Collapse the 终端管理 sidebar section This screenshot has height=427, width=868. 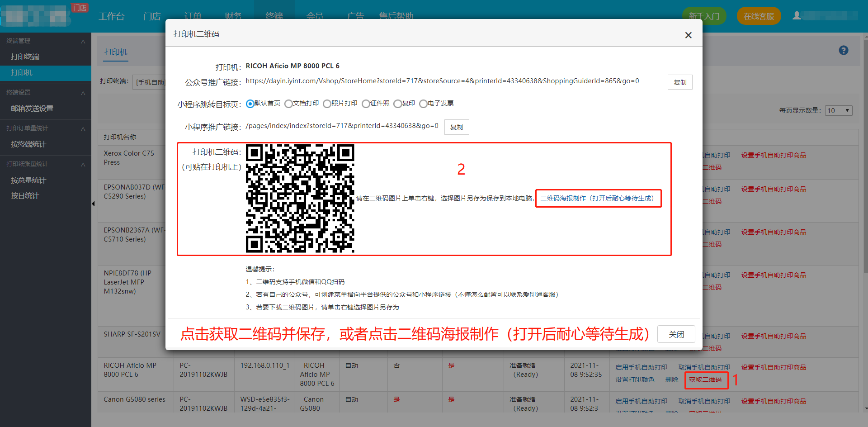pyautogui.click(x=83, y=41)
